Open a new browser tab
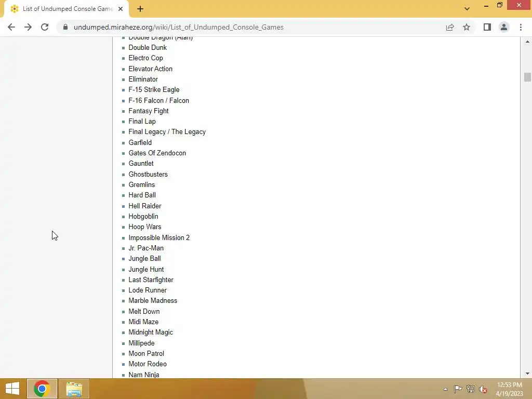This screenshot has height=399, width=532. (x=140, y=9)
